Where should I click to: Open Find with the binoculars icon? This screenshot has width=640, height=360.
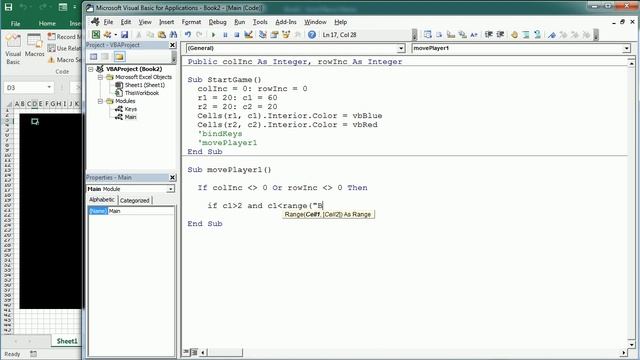(173, 35)
